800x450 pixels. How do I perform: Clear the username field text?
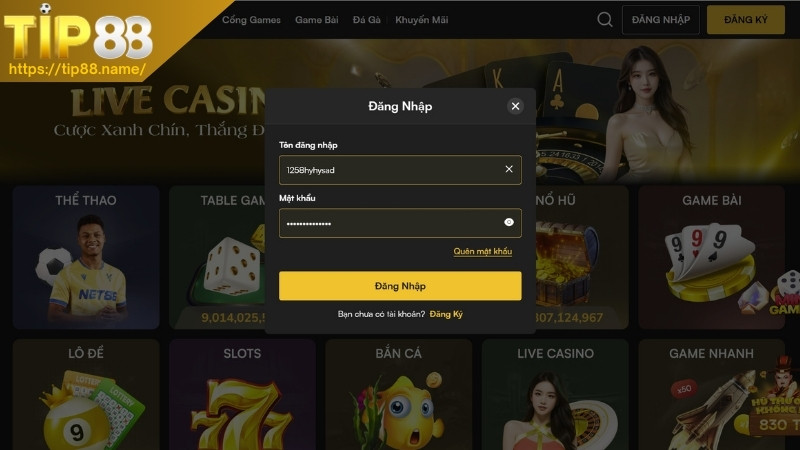point(509,169)
